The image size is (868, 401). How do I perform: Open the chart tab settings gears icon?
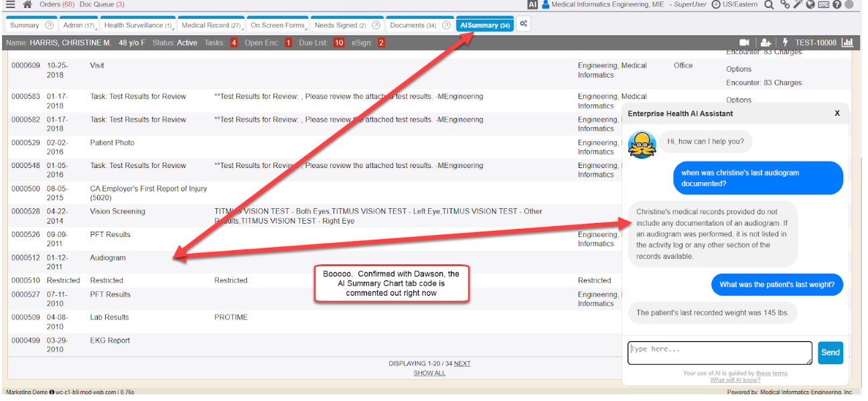coord(524,25)
